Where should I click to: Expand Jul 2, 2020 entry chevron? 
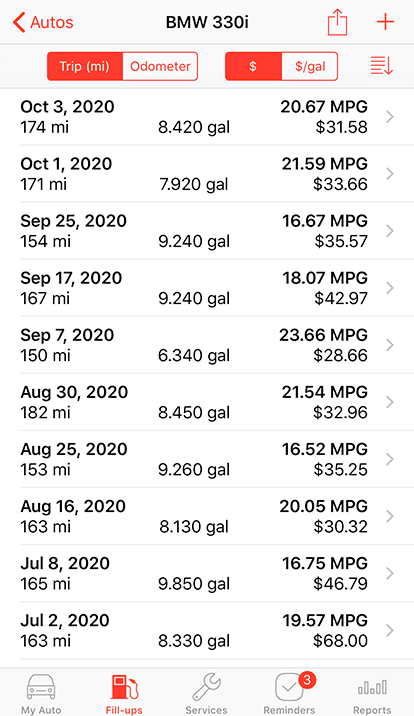(389, 631)
